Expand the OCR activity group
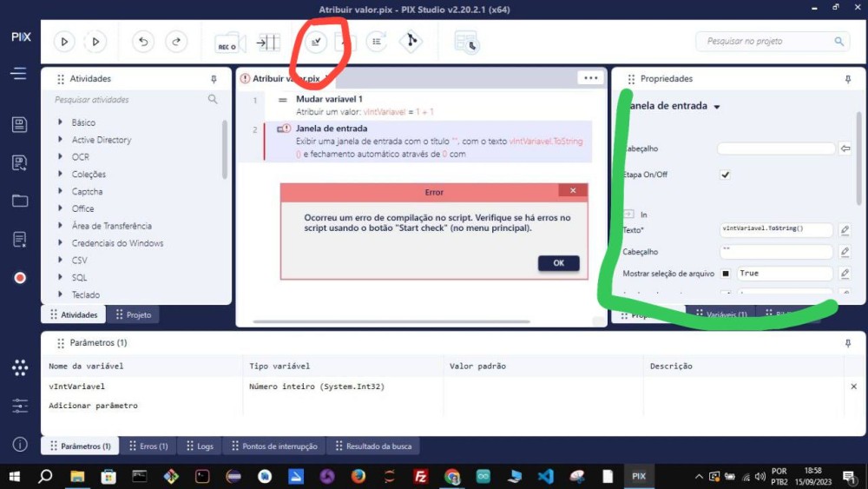 point(61,156)
